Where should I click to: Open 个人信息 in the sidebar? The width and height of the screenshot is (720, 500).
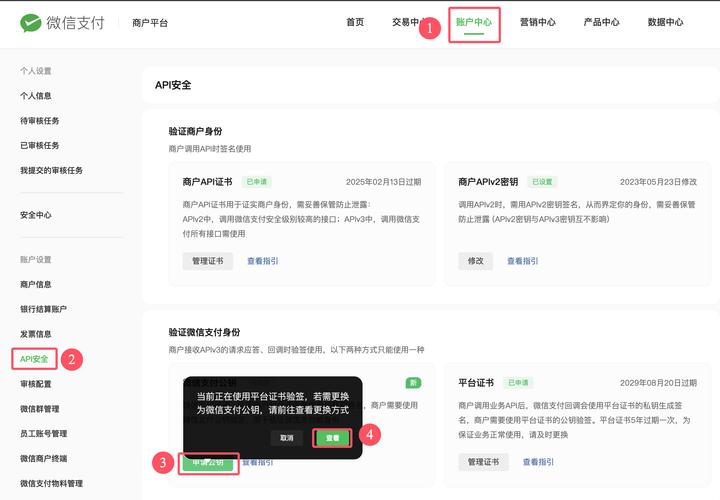pyautogui.click(x=36, y=96)
